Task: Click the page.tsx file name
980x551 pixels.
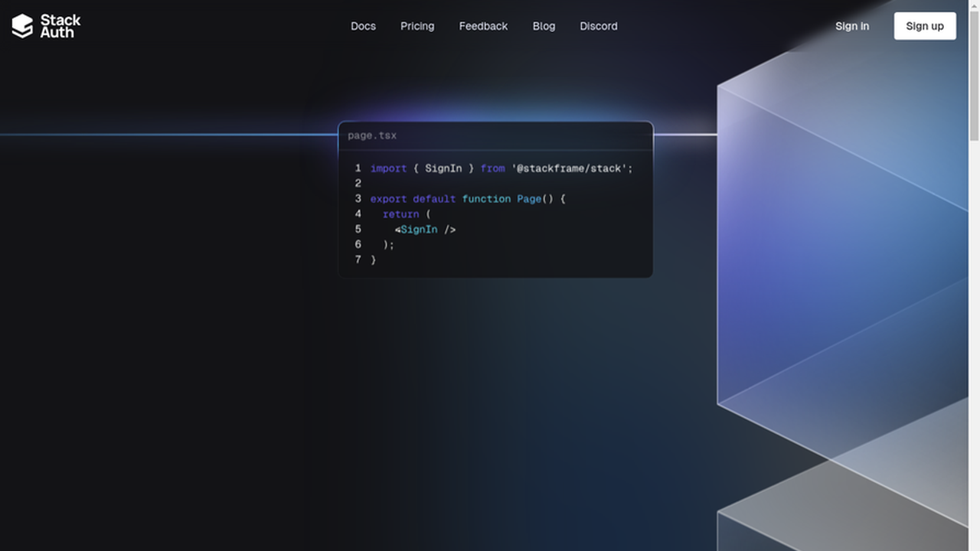Action: (x=372, y=135)
